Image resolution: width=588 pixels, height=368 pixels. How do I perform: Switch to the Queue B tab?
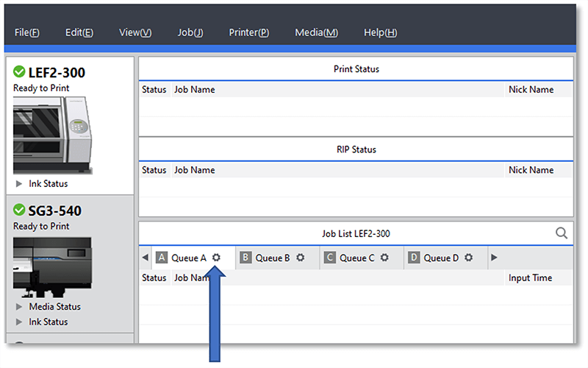[x=272, y=258]
